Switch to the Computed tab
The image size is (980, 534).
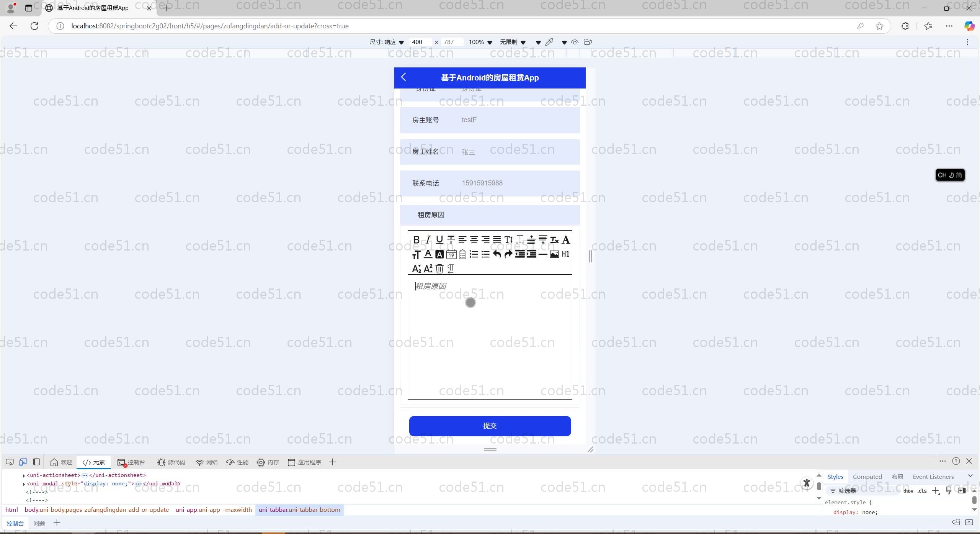[867, 477]
